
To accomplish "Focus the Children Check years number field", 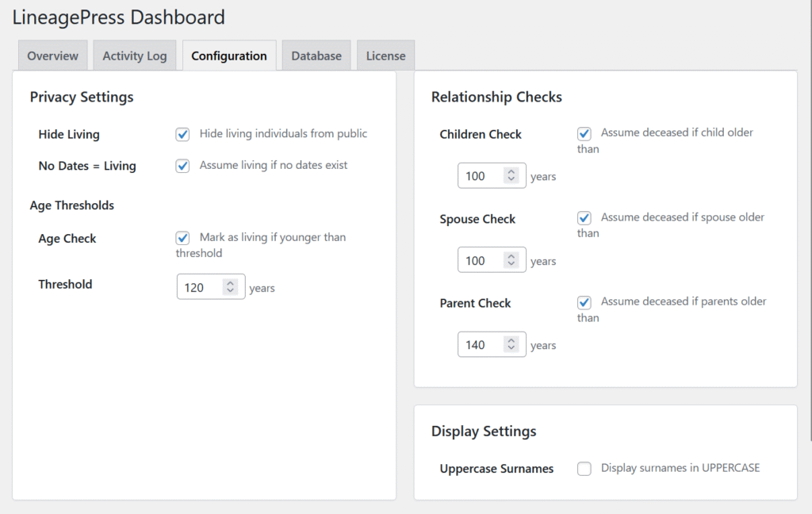I will pos(480,176).
